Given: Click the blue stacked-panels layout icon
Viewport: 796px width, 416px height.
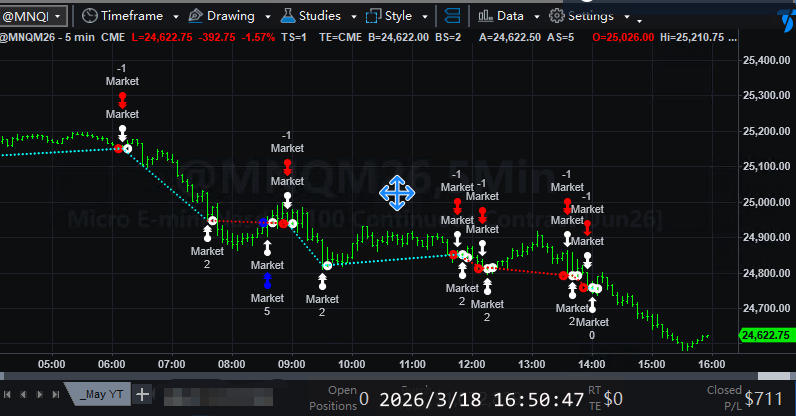Looking at the screenshot, I should tap(452, 16).
